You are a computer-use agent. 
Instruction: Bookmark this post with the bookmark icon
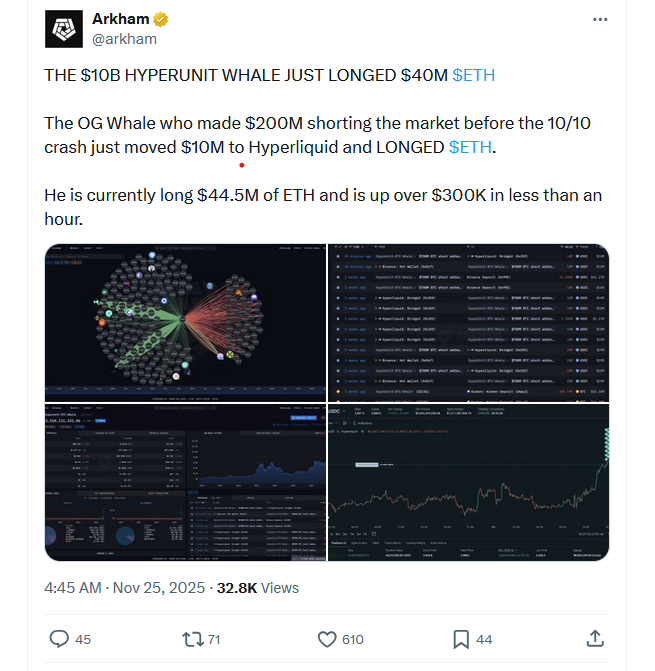point(461,638)
